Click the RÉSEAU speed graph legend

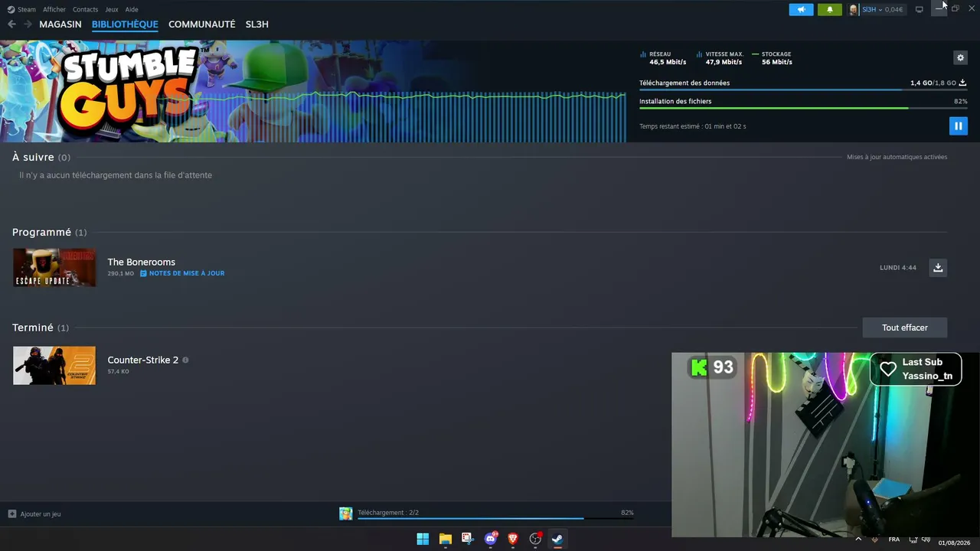tap(663, 58)
